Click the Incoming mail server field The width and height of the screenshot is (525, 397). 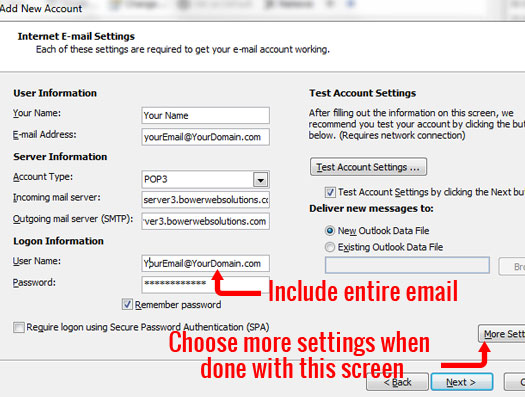click(x=205, y=200)
